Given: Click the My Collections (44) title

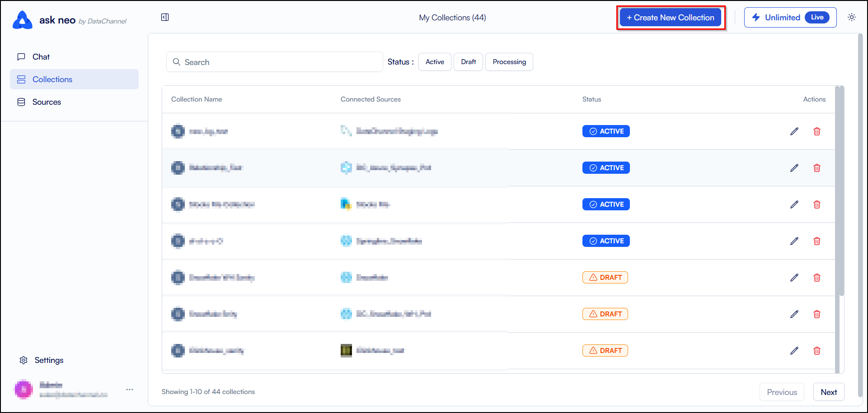Looking at the screenshot, I should (452, 18).
